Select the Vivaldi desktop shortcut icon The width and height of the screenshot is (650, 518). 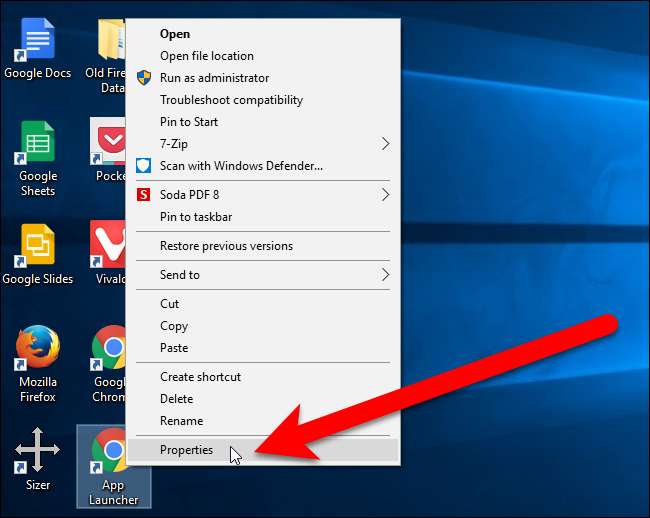[x=108, y=244]
